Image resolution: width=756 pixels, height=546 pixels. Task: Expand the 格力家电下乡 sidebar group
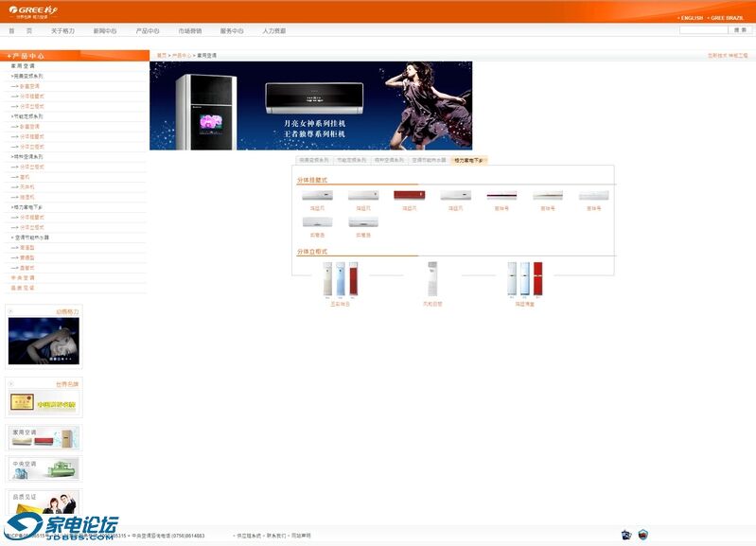coord(27,207)
